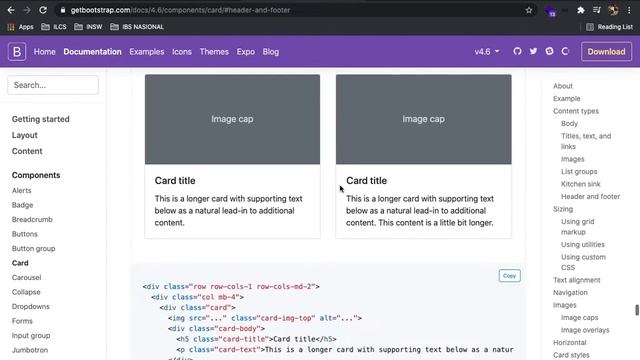Open Expo in navbar
The height and width of the screenshot is (360, 640).
(246, 52)
